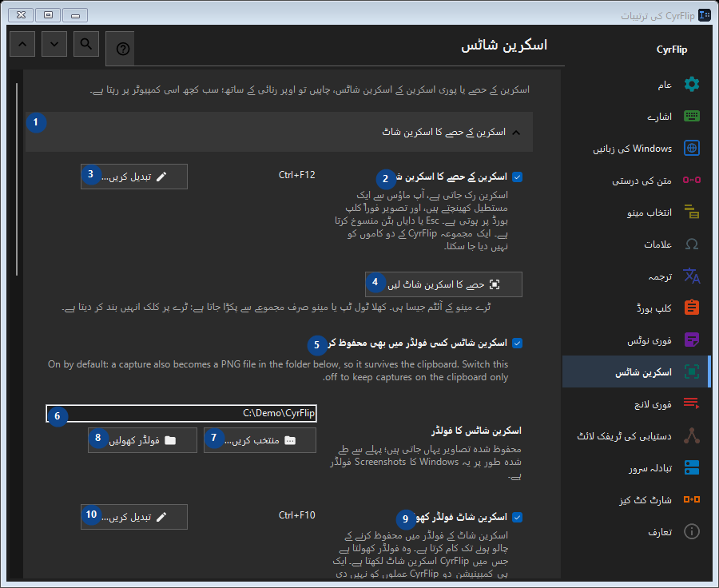
Task: Click the help question mark icon
Action: pyautogui.click(x=122, y=49)
